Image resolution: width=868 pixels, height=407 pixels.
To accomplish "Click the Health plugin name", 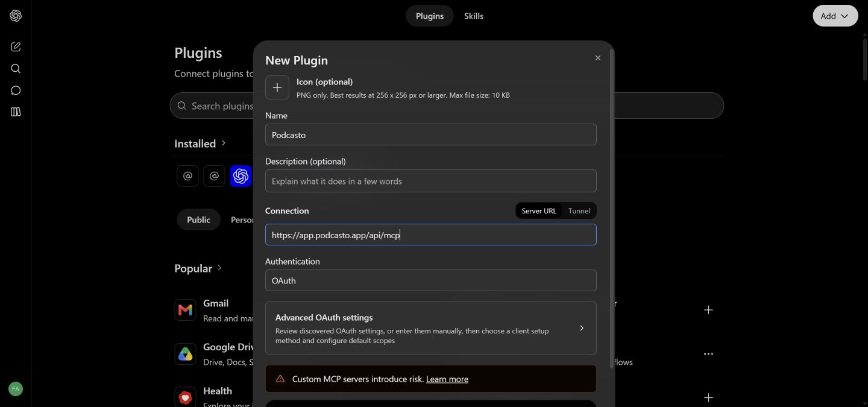I will [x=218, y=391].
